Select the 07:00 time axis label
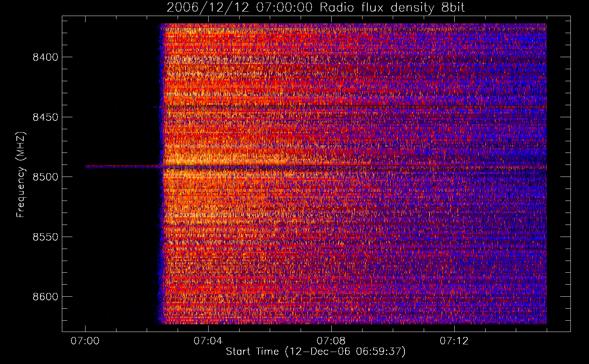Image resolution: width=589 pixels, height=364 pixels. click(85, 341)
